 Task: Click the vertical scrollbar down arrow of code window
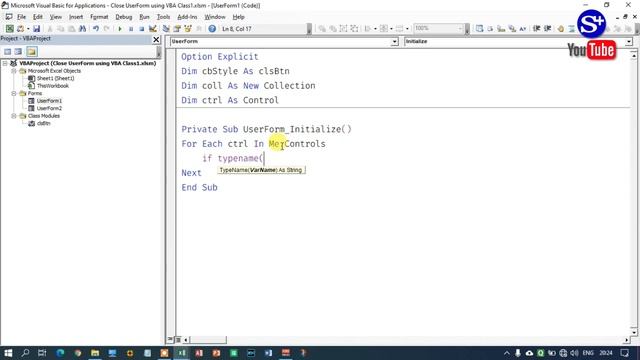(634, 332)
